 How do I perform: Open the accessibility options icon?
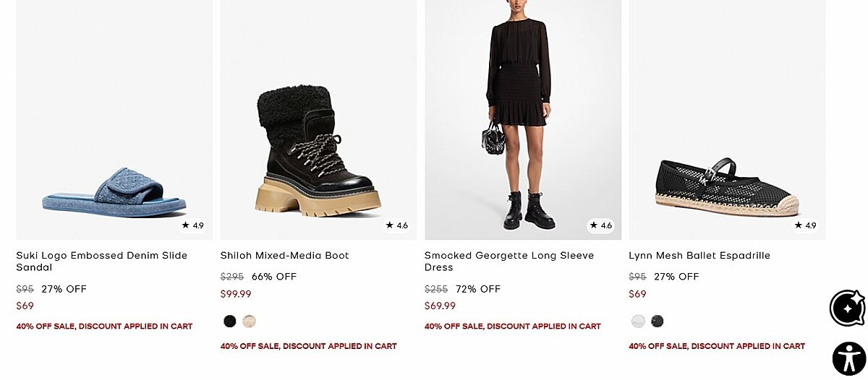point(848,358)
